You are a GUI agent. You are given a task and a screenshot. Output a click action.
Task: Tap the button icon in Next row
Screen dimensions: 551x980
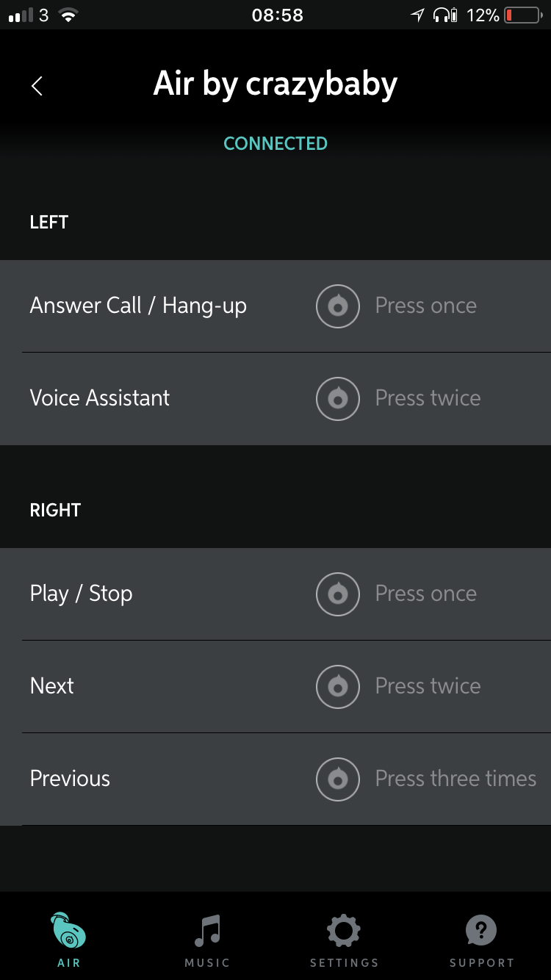pyautogui.click(x=338, y=687)
